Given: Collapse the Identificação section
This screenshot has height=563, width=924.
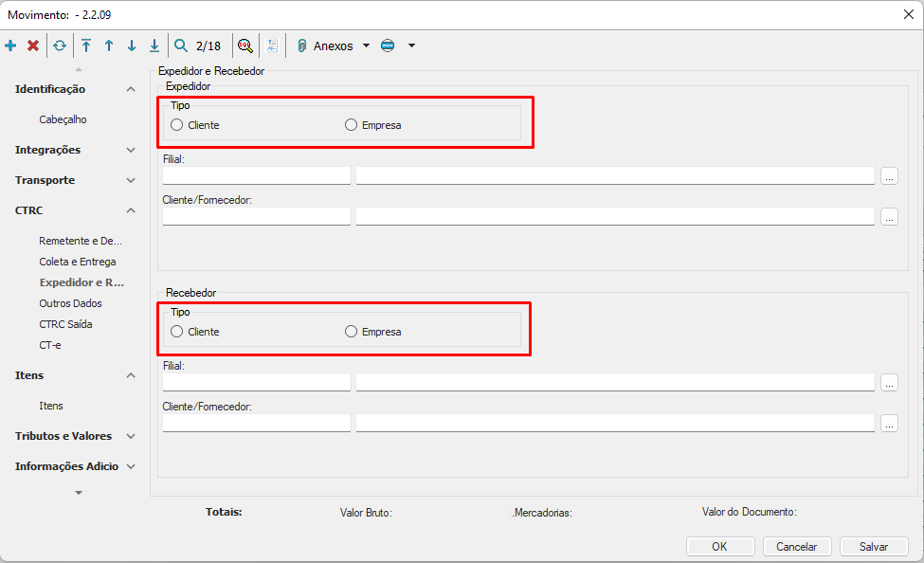Looking at the screenshot, I should click(131, 89).
